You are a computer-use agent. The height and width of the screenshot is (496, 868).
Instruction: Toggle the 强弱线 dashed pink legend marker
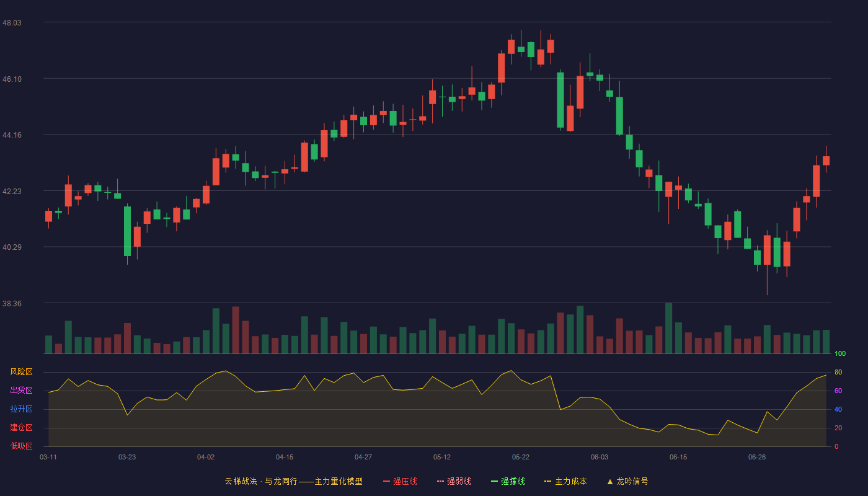[441, 481]
